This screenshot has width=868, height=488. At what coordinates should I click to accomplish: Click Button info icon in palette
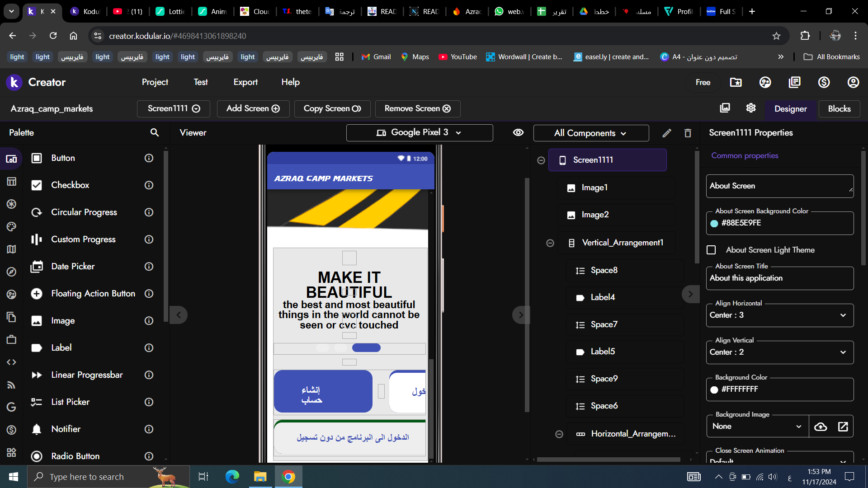tap(149, 158)
